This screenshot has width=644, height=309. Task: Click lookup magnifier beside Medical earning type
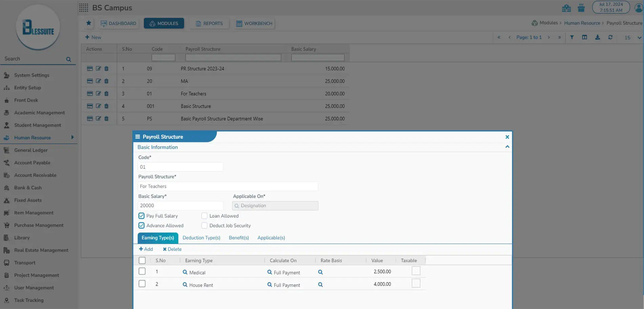coord(185,272)
